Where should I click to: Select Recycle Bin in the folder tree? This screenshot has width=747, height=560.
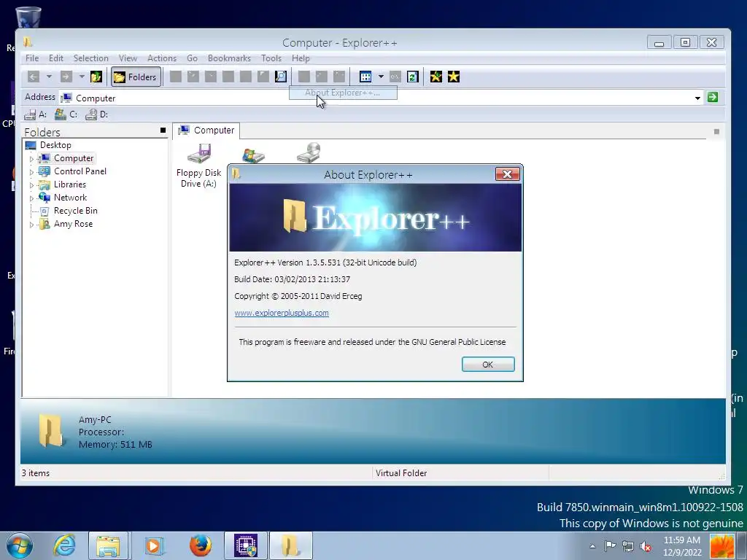(x=75, y=211)
